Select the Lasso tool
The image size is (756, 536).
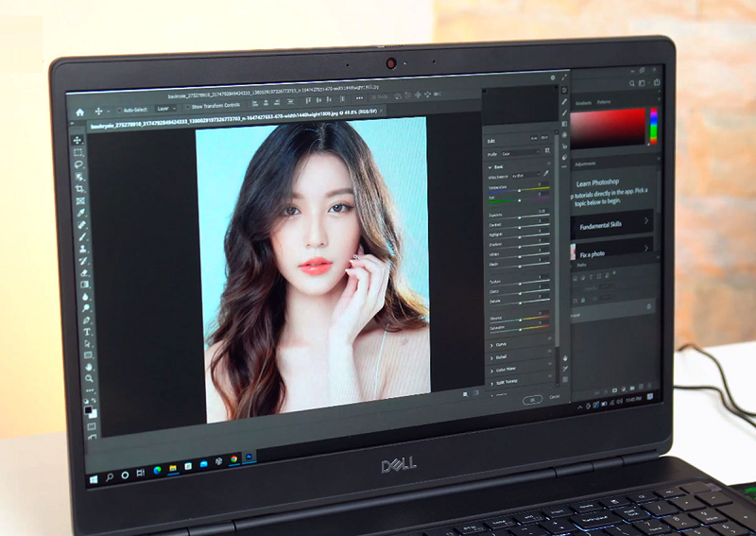point(79,164)
